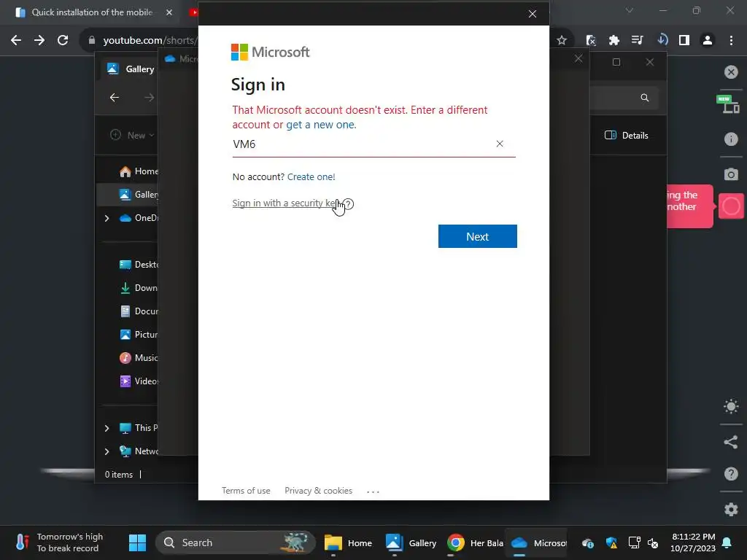The width and height of the screenshot is (747, 560).
Task: Open the Terms of use link
Action: pyautogui.click(x=246, y=491)
